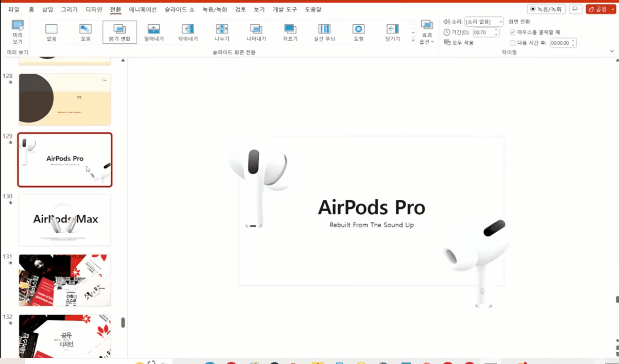
Task: Click the slide editor vertical scrollbar handle
Action: (616, 299)
